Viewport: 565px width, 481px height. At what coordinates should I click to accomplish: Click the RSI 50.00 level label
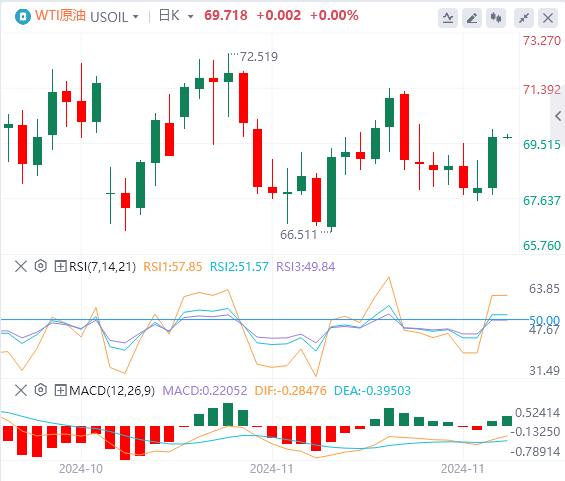point(544,320)
